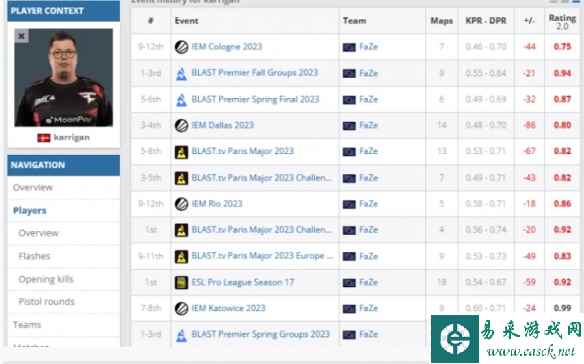Click the Denmark flag next to karrigan
This screenshot has width=584, height=364.
pos(44,138)
